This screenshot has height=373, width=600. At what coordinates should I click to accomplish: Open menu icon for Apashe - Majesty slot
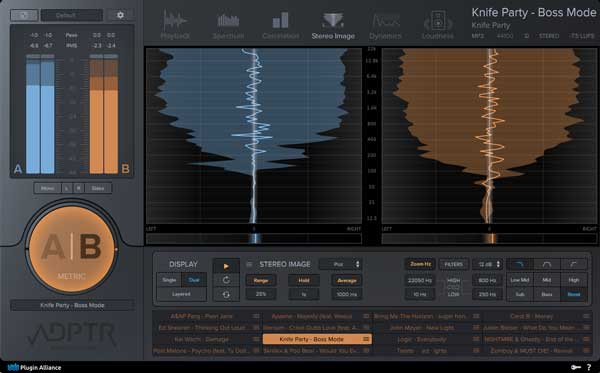pyautogui.click(x=366, y=316)
